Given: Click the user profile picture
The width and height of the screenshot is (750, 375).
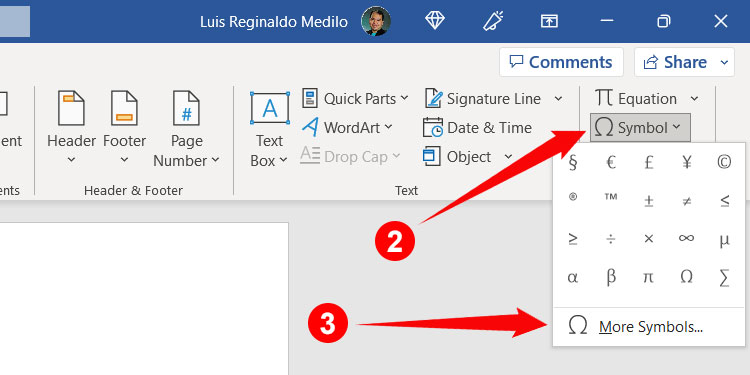Looking at the screenshot, I should tap(376, 21).
